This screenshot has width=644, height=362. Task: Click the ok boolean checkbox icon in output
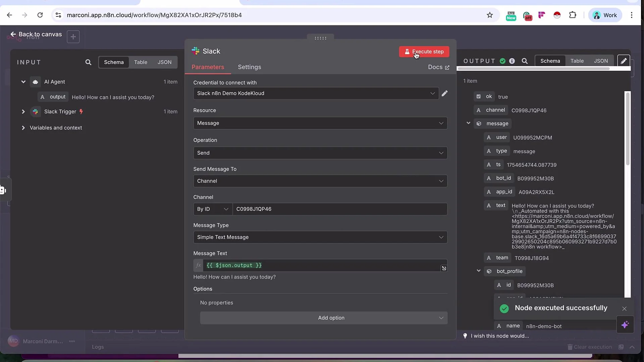tap(479, 97)
